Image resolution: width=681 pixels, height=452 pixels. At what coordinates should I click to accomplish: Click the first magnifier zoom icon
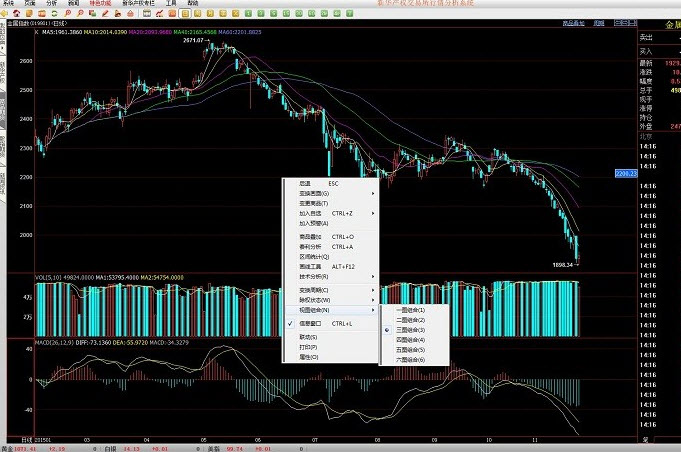(67, 13)
